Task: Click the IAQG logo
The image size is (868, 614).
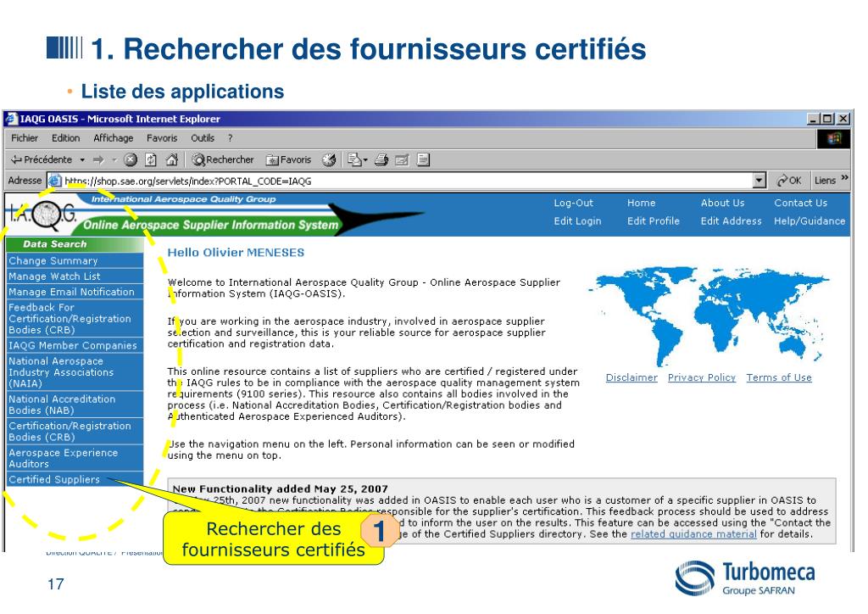Action: (42, 215)
